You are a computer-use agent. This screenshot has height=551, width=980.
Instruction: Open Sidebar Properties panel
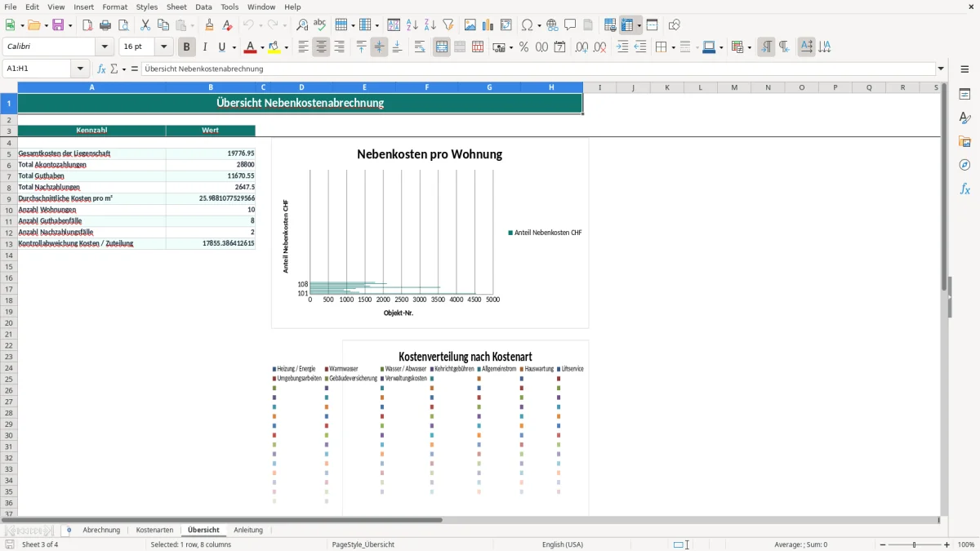[965, 95]
